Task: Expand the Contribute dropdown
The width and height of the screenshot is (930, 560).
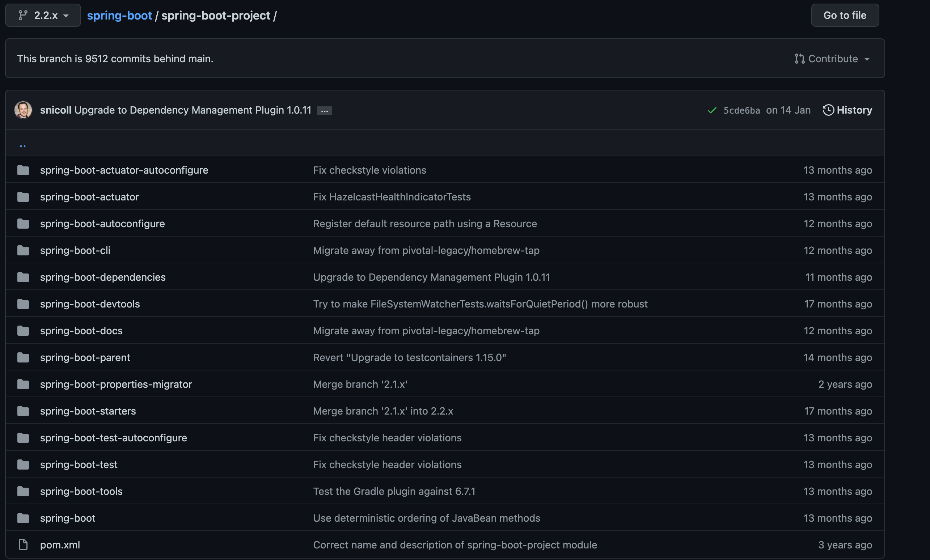Action: [832, 59]
